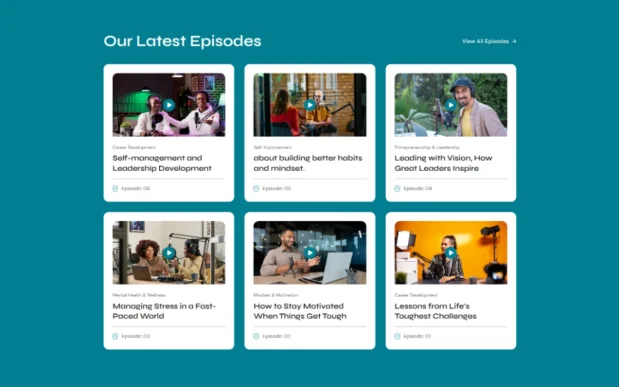Click the Episode: 02 text
This screenshot has width=619, height=387.
(277, 336)
